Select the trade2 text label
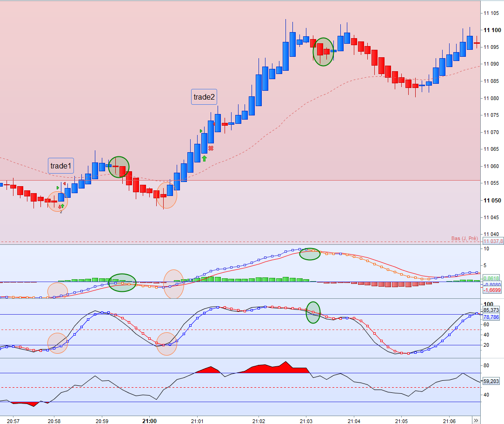The width and height of the screenshot is (504, 424). pyautogui.click(x=204, y=97)
